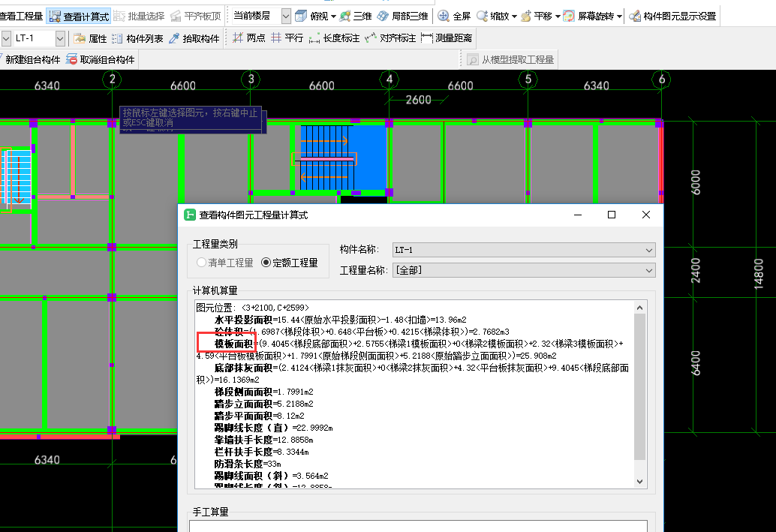Viewport: 776px width, 532px height.
Task: Click 取消组合构件
Action: (101, 60)
